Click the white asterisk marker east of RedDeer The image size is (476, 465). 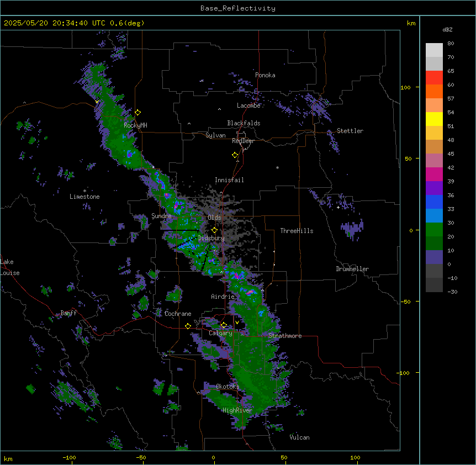coord(277,167)
